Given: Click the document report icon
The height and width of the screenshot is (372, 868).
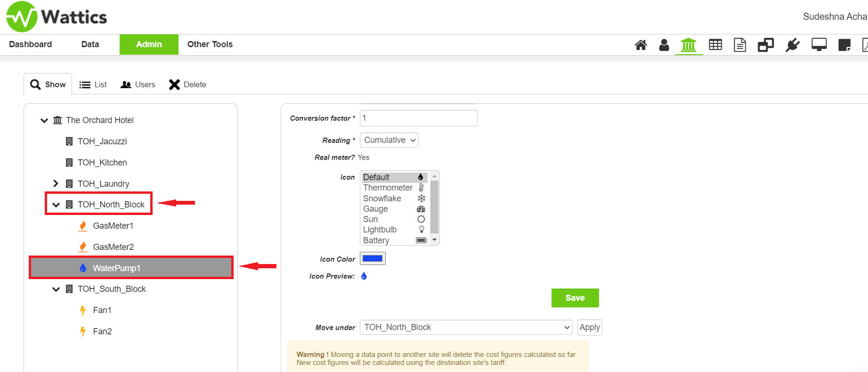Looking at the screenshot, I should click(x=740, y=45).
